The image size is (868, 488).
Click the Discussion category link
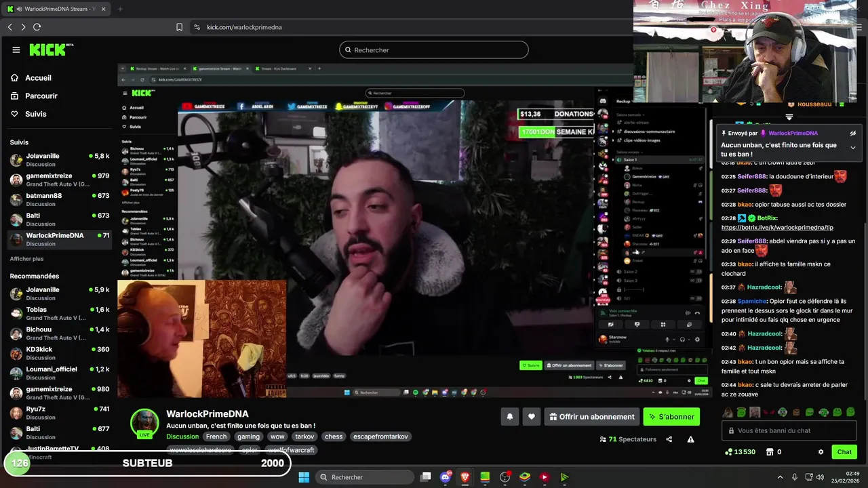(182, 437)
